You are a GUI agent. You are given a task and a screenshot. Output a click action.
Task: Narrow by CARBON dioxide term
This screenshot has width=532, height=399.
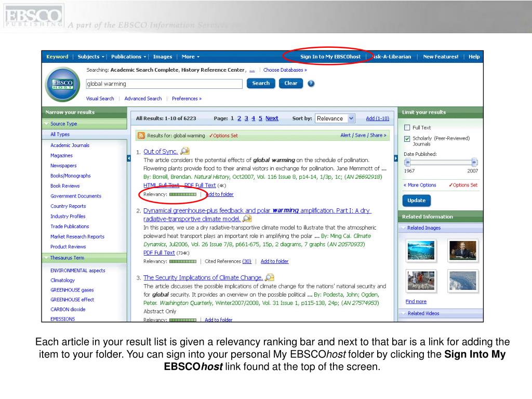point(68,310)
